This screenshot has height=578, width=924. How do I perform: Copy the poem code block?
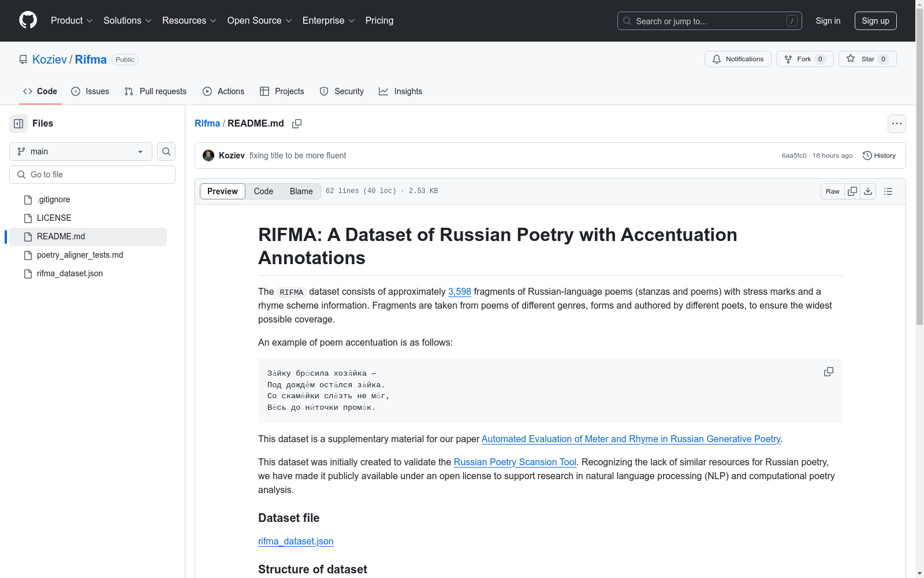829,372
